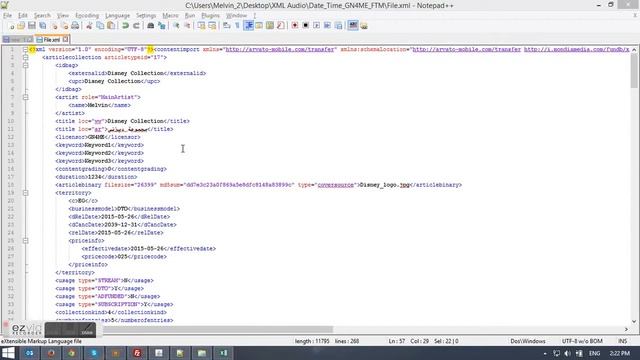Screen dimensions: 640x360
Task: Collapse the territory fold on line 19
Action: coord(25,193)
